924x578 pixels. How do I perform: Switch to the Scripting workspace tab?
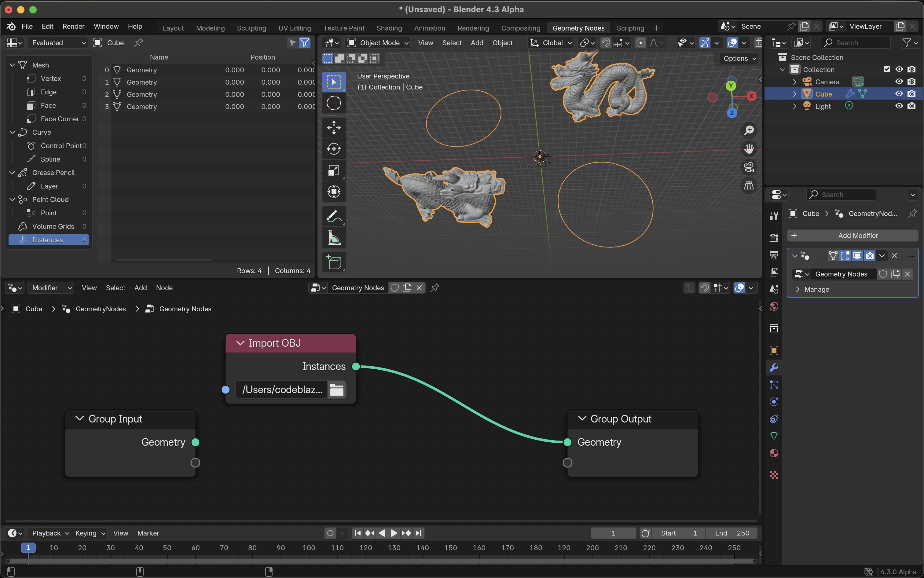click(x=630, y=28)
